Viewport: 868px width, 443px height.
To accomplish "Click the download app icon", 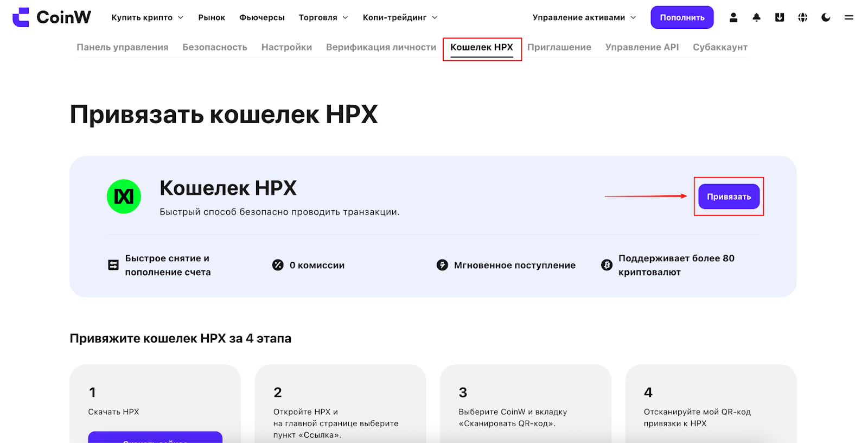I will coord(780,17).
